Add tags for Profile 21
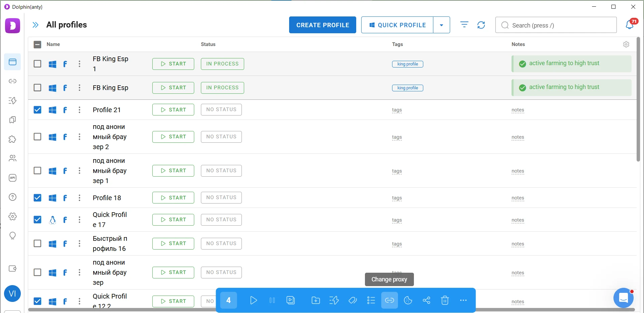The height and width of the screenshot is (313, 644). [x=397, y=110]
